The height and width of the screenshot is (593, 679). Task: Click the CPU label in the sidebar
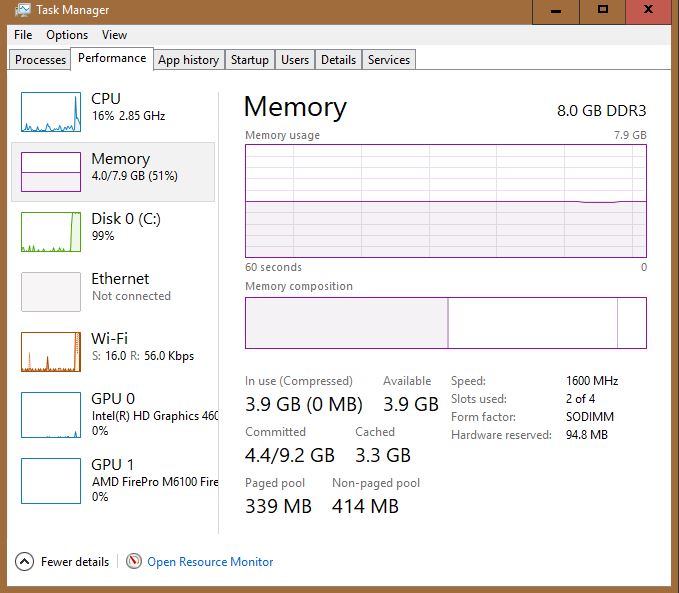coord(106,98)
